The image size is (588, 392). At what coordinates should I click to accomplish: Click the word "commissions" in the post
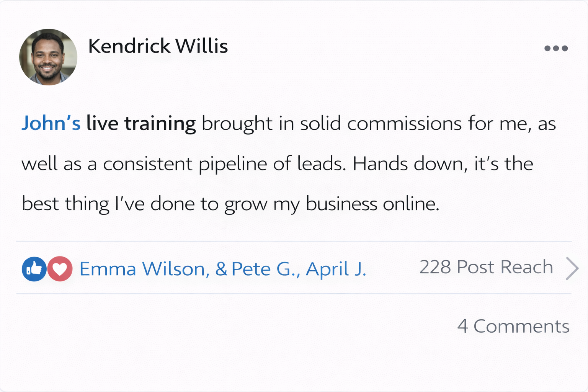pos(404,124)
